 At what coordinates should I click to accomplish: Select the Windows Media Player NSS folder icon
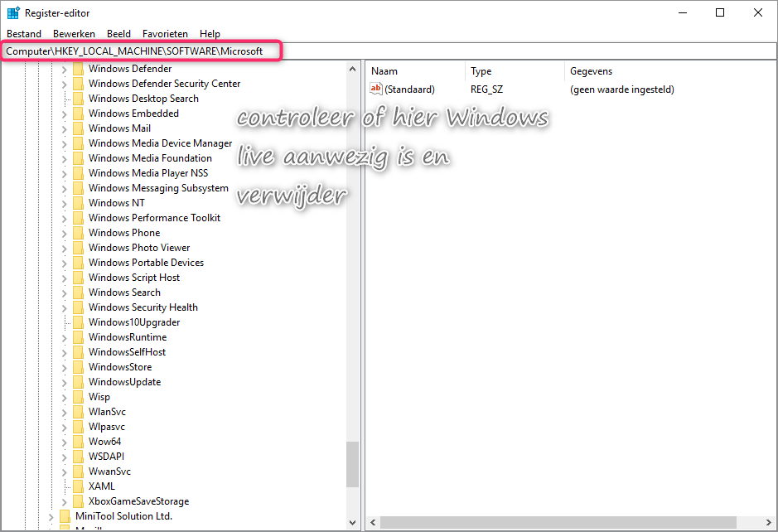pos(78,172)
